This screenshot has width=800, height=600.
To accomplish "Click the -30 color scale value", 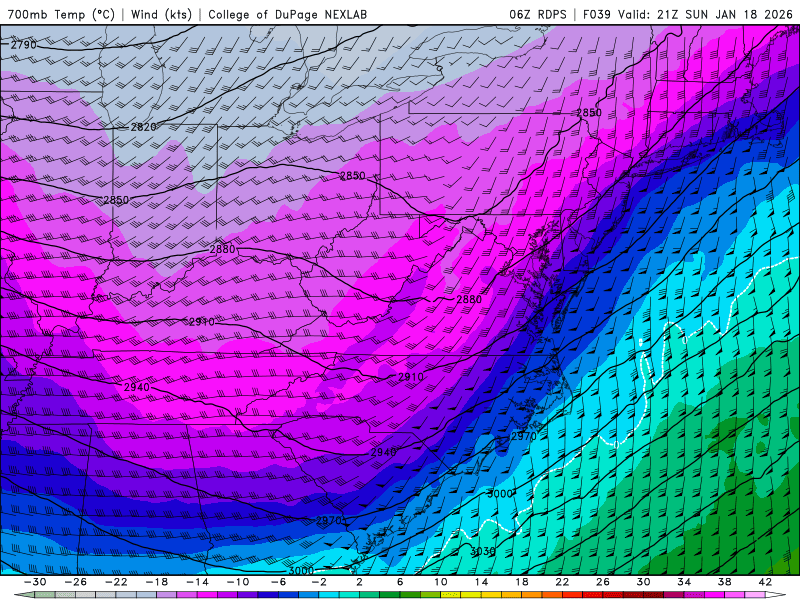I will (35, 582).
